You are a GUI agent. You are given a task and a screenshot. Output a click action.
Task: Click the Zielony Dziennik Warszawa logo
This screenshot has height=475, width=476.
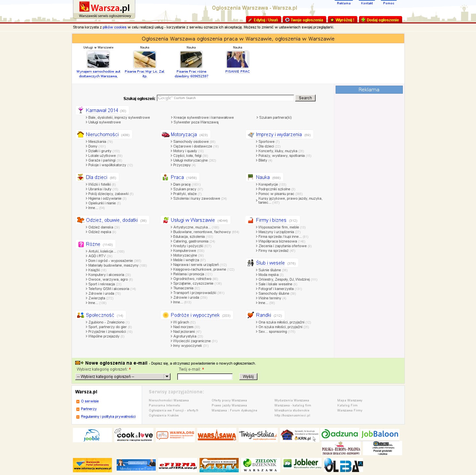260,465
